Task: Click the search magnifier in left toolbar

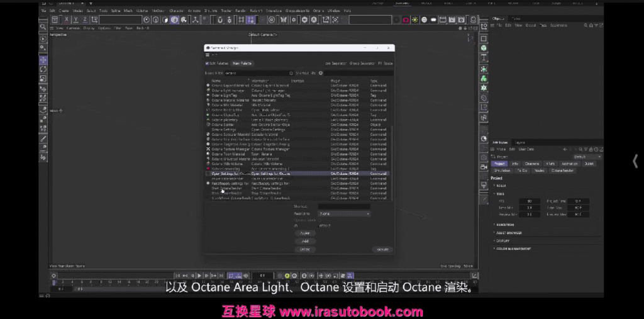Action: coord(43,26)
